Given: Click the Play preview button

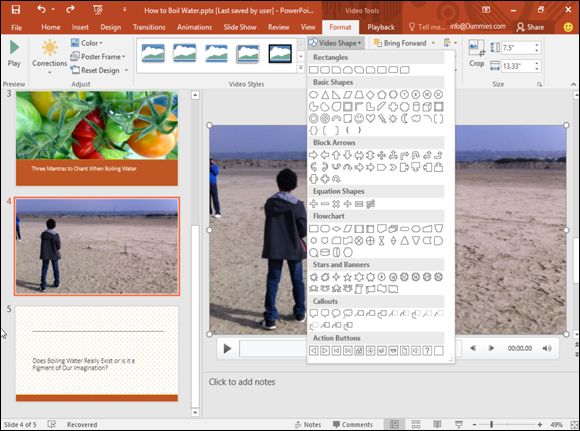Looking at the screenshot, I should click(14, 54).
